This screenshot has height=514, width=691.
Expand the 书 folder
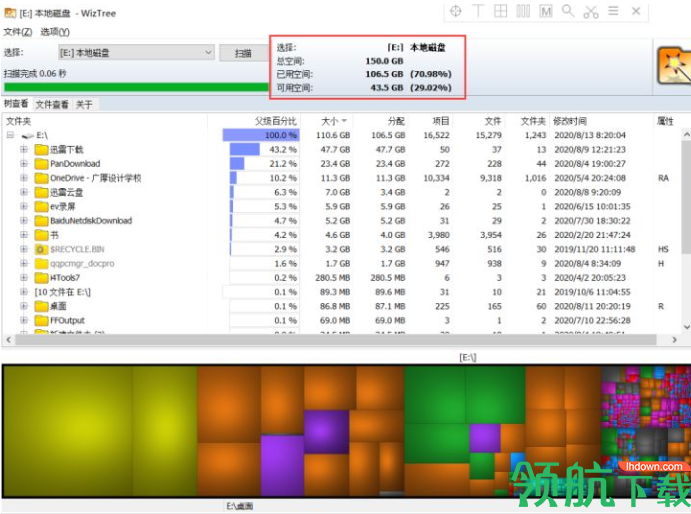[x=24, y=235]
